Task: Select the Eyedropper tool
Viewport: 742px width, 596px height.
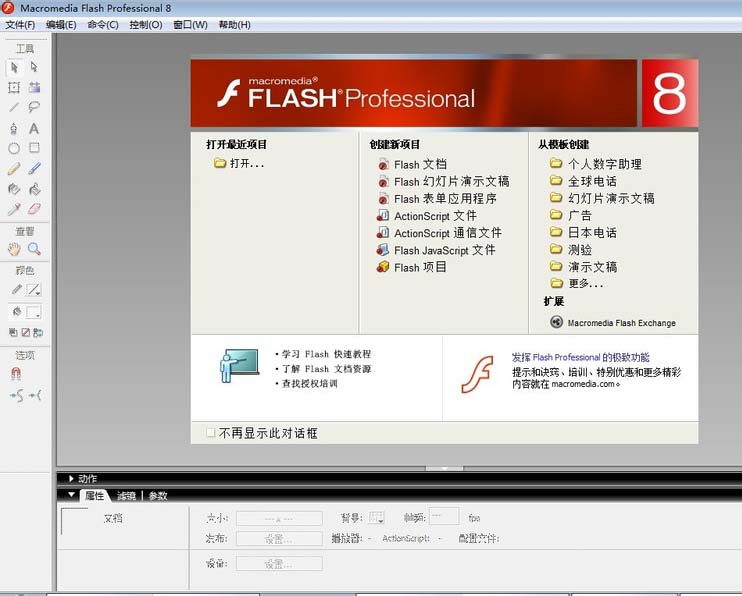Action: pos(14,209)
